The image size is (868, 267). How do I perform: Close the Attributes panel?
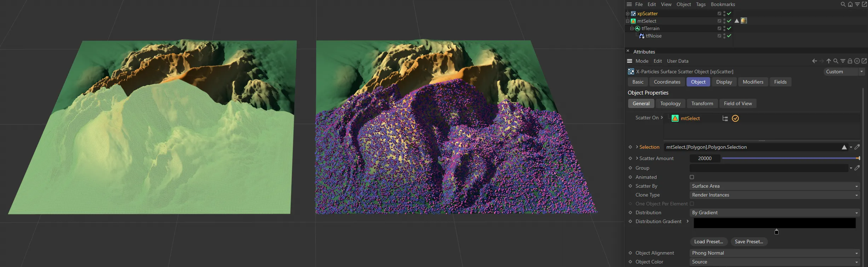click(x=628, y=51)
